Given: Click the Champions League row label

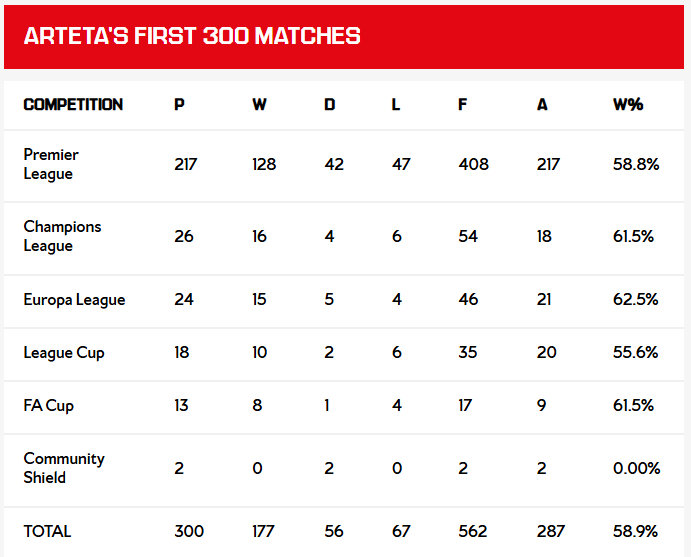Looking at the screenshot, I should (62, 236).
